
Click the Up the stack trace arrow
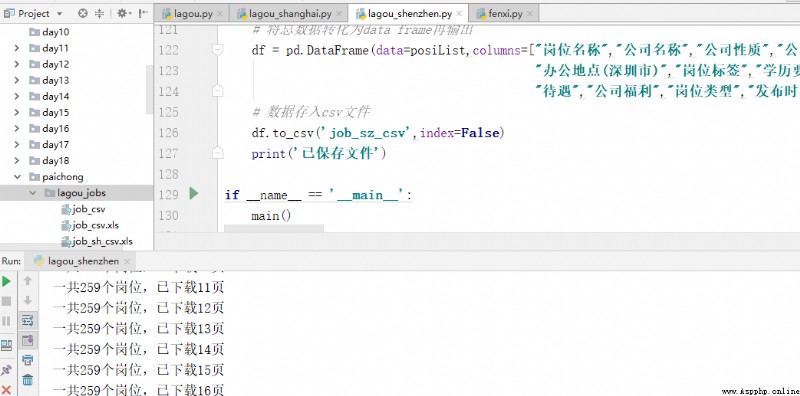[28, 280]
